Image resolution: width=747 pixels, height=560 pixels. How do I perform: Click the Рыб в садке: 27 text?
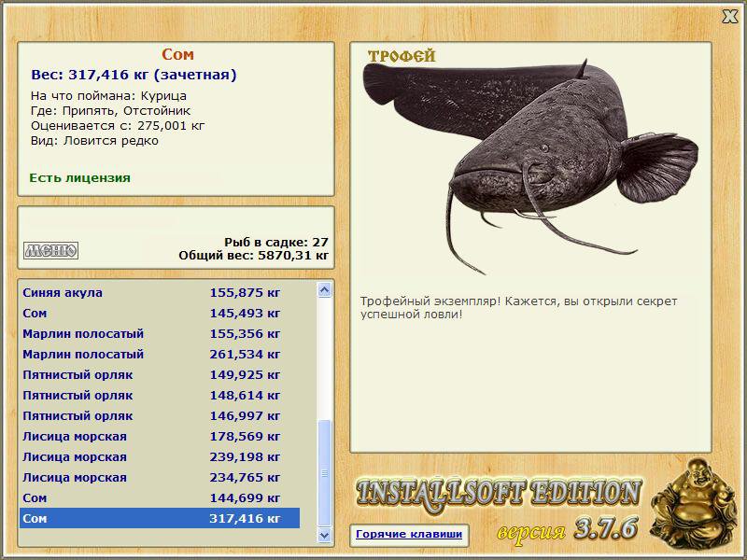point(276,242)
